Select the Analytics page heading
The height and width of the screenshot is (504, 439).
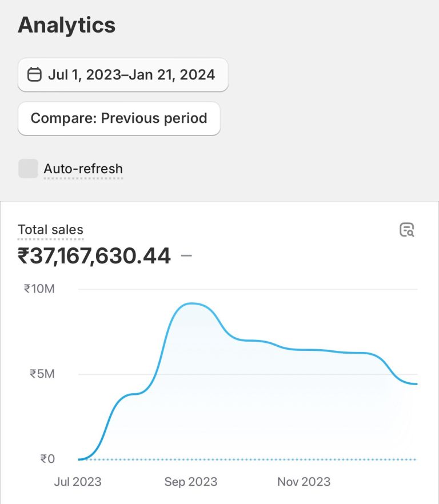coord(66,25)
